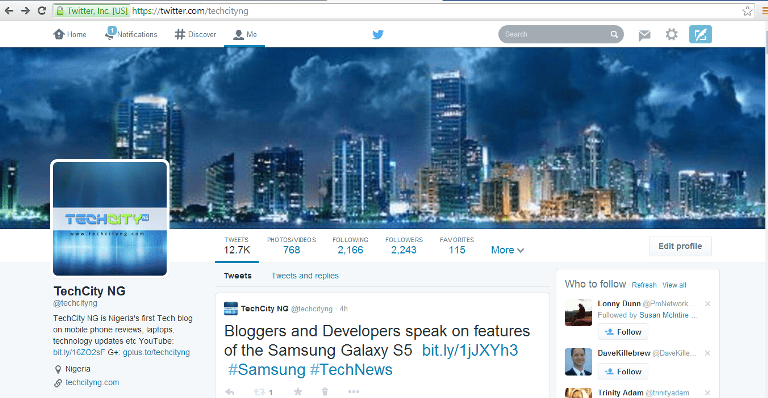The image size is (768, 398).
Task: Click the Nigeria location text
Action: [x=78, y=369]
